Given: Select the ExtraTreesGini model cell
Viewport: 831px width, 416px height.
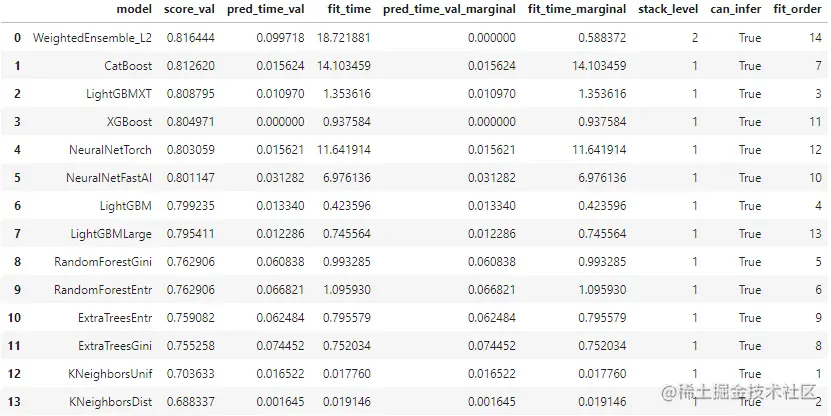Looking at the screenshot, I should coord(115,346).
